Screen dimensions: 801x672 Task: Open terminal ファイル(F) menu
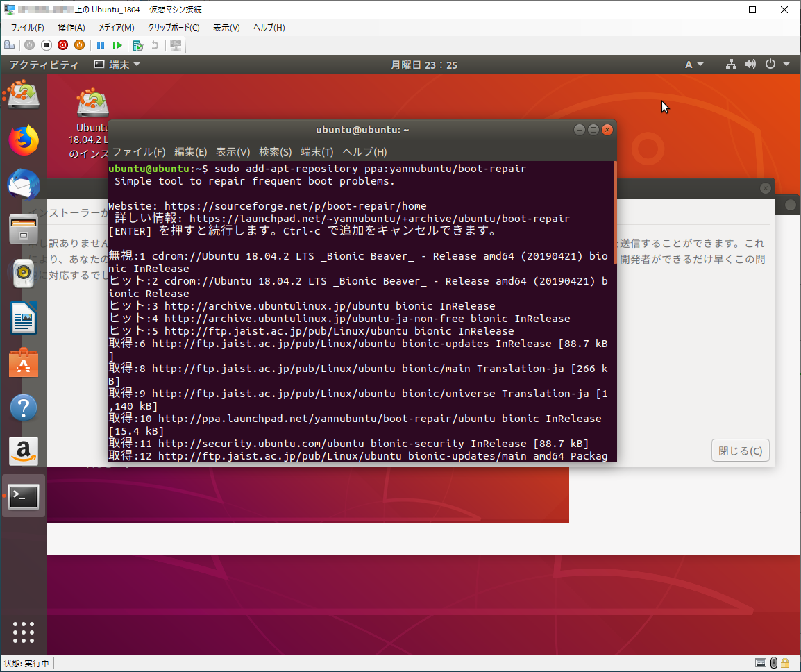click(x=138, y=152)
